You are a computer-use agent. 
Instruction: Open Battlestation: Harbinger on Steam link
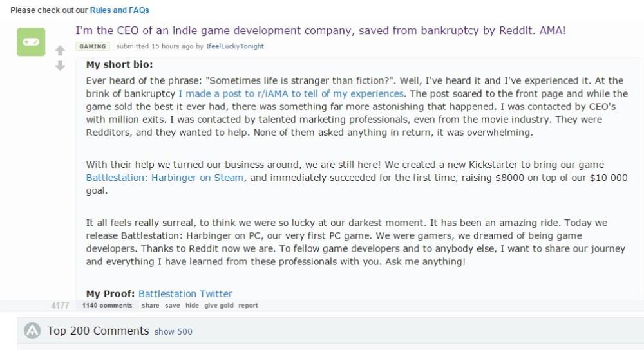(x=165, y=178)
